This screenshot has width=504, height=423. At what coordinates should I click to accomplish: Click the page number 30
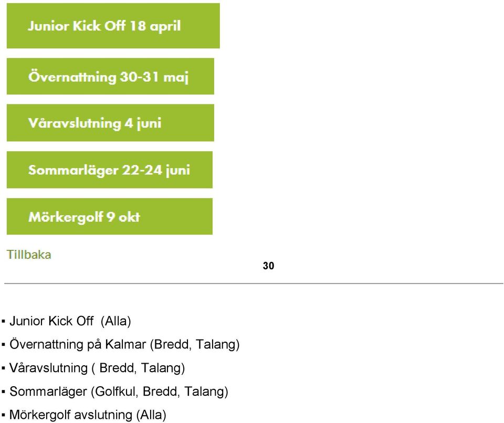[268, 266]
